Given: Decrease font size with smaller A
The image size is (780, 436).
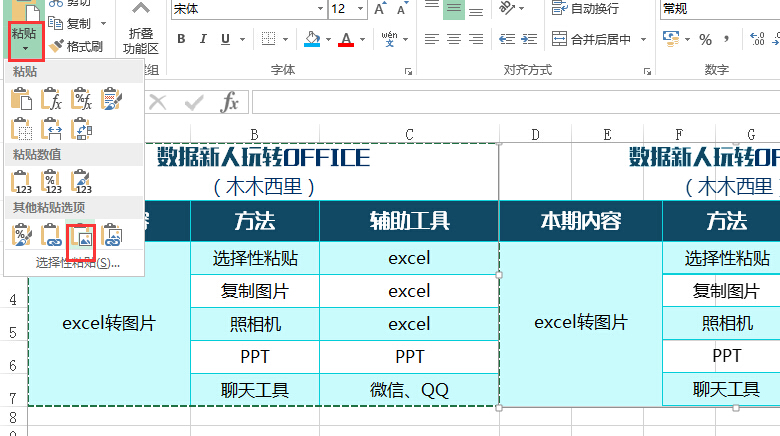Looking at the screenshot, I should (x=402, y=8).
